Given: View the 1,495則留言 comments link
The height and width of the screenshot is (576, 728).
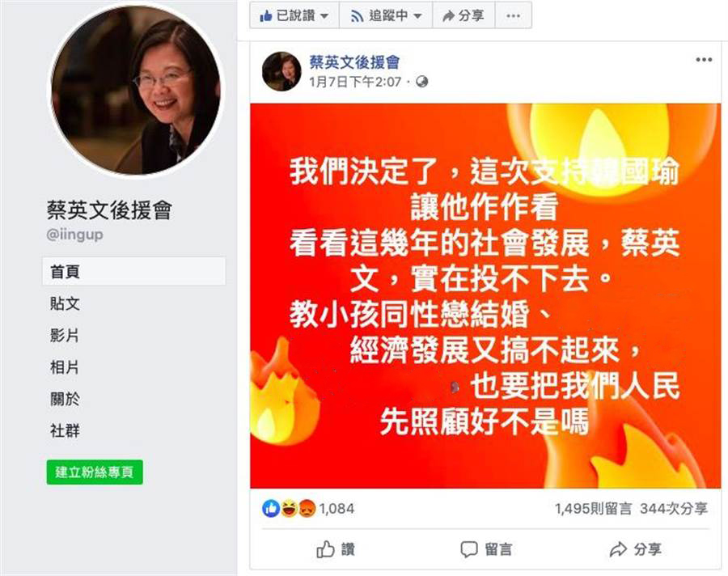Looking at the screenshot, I should click(x=593, y=509).
